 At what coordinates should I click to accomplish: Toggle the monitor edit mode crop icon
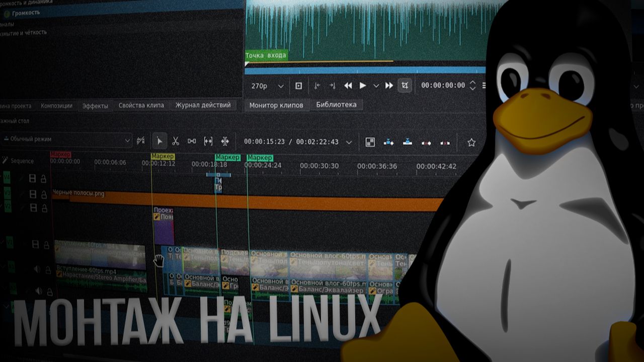405,86
